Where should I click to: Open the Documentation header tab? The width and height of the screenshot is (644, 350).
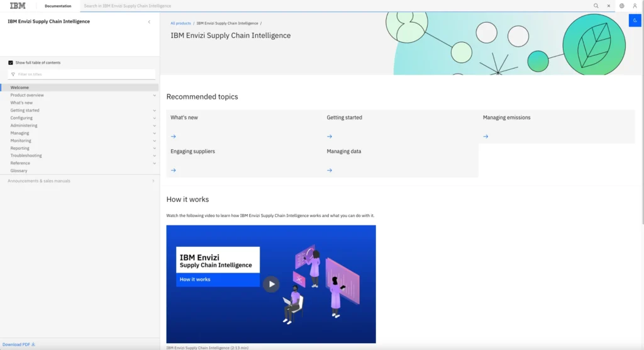click(x=58, y=6)
